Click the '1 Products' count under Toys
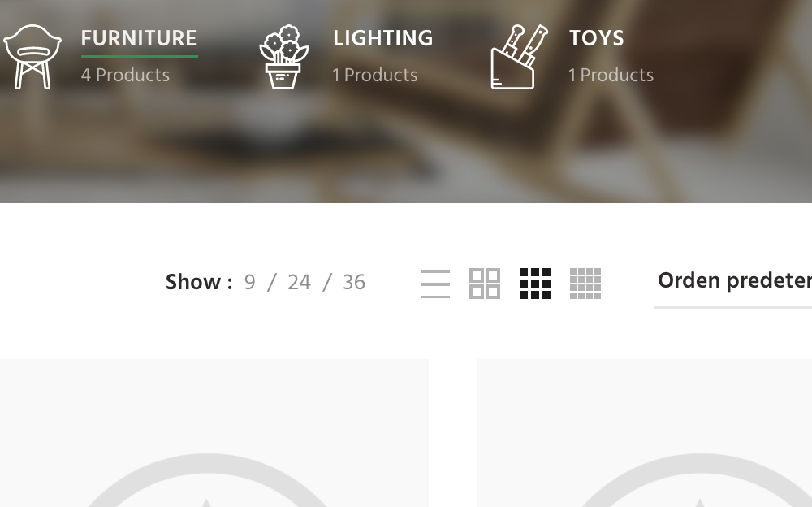 pos(611,76)
